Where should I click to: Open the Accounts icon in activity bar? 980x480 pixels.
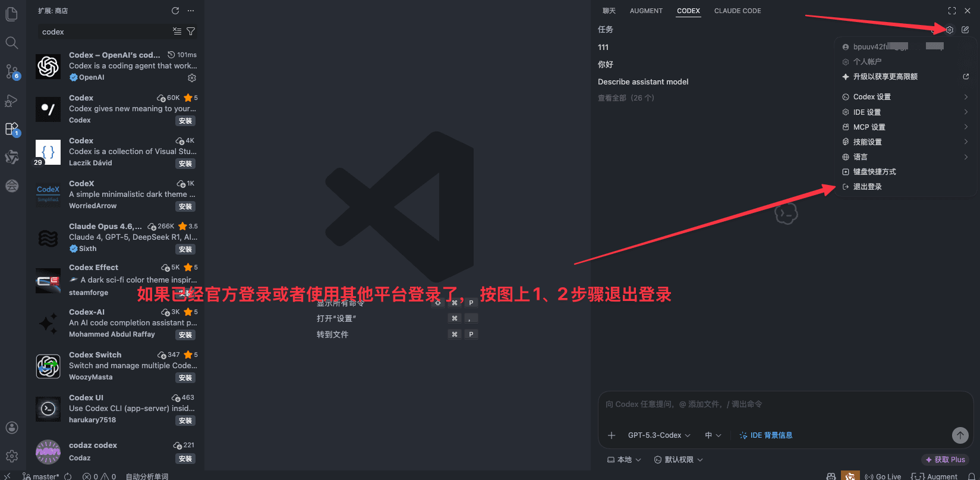(11, 428)
